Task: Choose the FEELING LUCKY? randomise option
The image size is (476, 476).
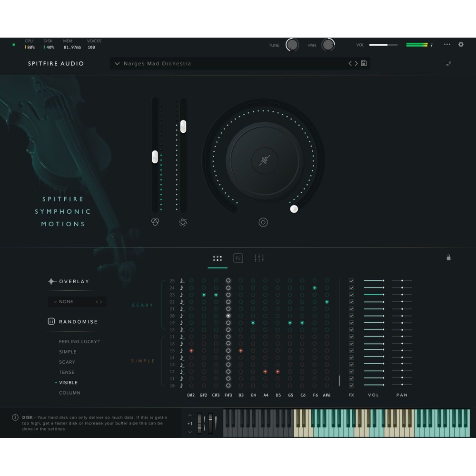Action: (79, 342)
